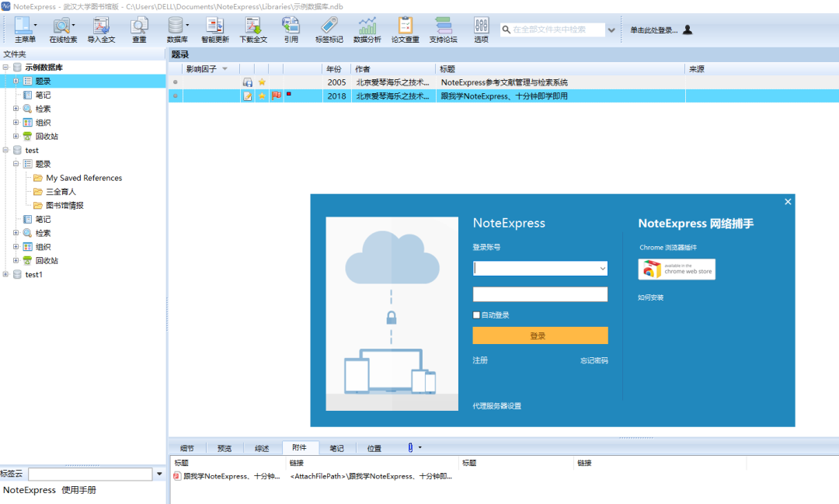Click the 论文查重 paper check icon

point(405,30)
